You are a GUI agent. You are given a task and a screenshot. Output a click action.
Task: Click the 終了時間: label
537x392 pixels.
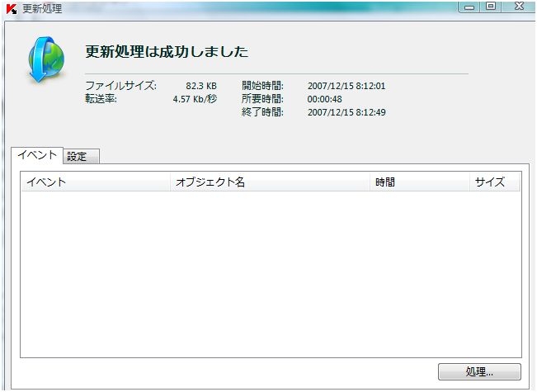tap(262, 111)
